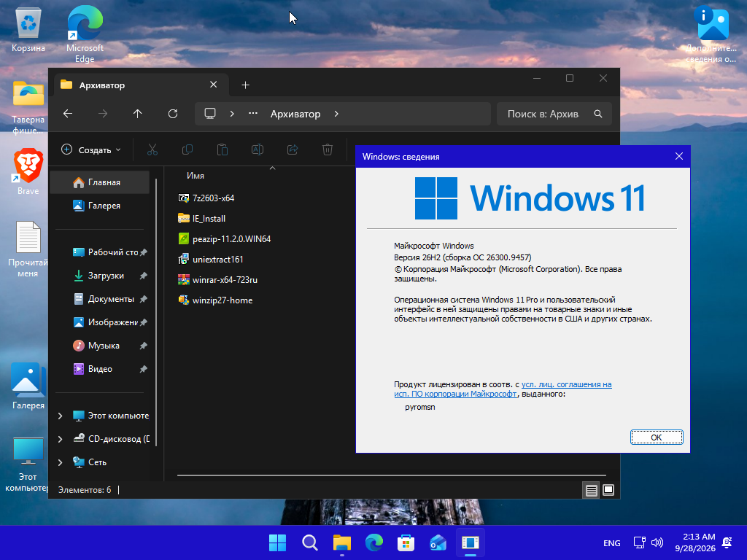Open the clock and date flyout

click(x=695, y=542)
